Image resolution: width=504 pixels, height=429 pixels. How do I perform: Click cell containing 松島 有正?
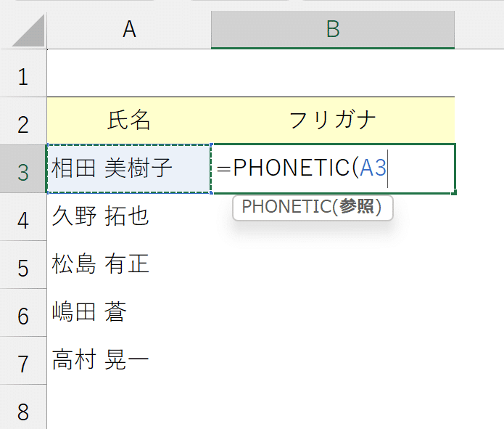coord(129,264)
